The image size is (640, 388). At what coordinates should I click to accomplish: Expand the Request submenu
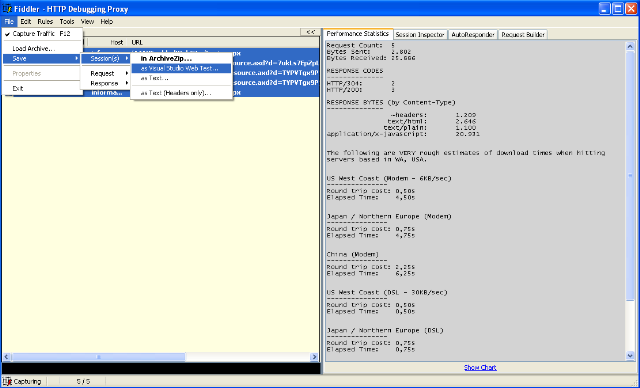[x=105, y=73]
